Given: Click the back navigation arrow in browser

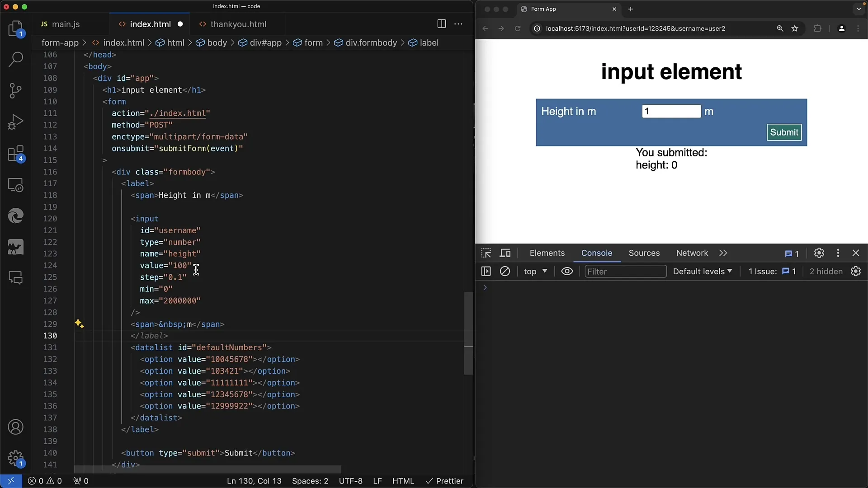Looking at the screenshot, I should pyautogui.click(x=486, y=28).
